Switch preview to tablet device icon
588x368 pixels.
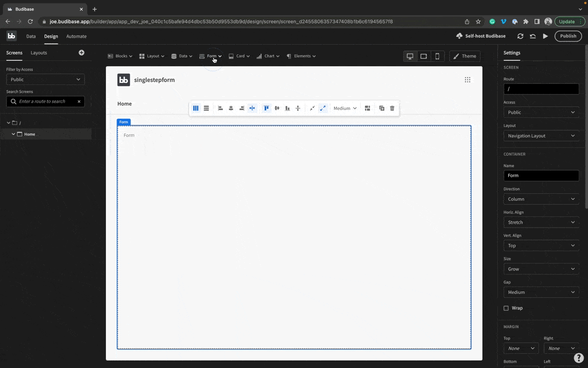pyautogui.click(x=423, y=56)
